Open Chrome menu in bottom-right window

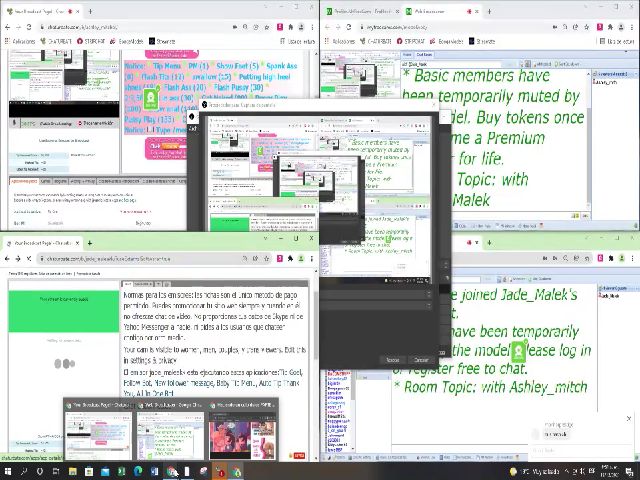632,258
